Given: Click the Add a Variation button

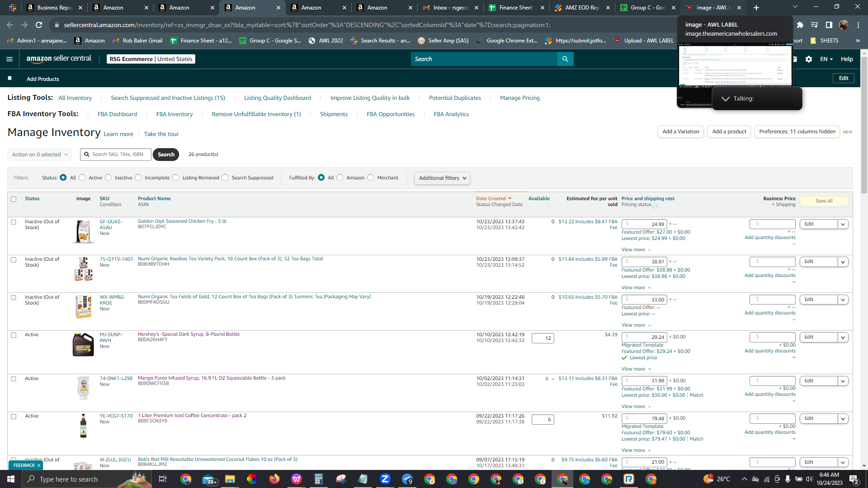Looking at the screenshot, I should [x=681, y=131].
